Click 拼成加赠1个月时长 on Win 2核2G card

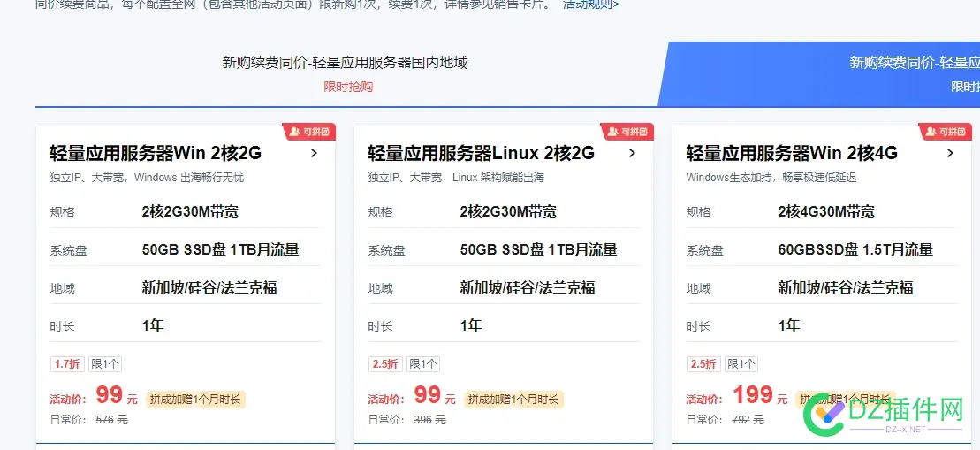tap(195, 400)
